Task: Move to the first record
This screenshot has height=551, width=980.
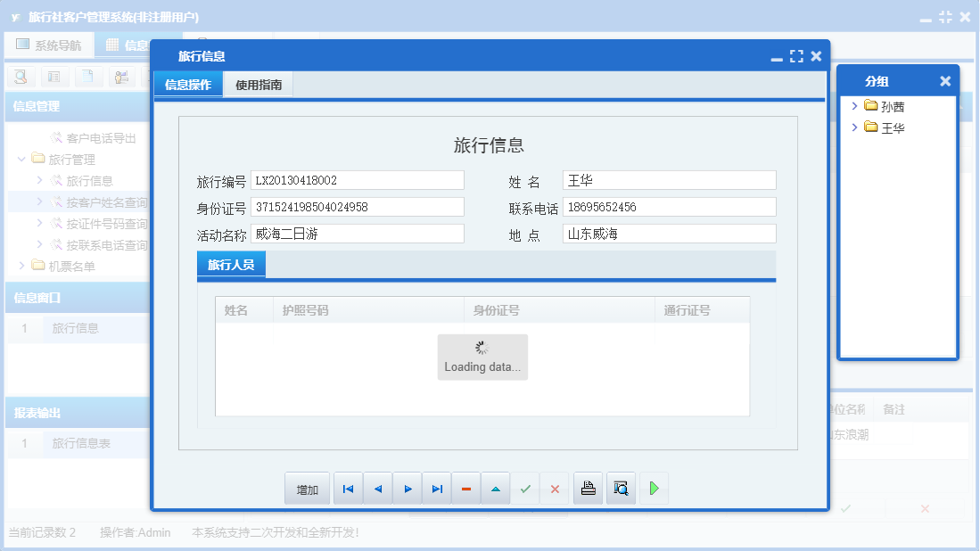Action: tap(348, 488)
